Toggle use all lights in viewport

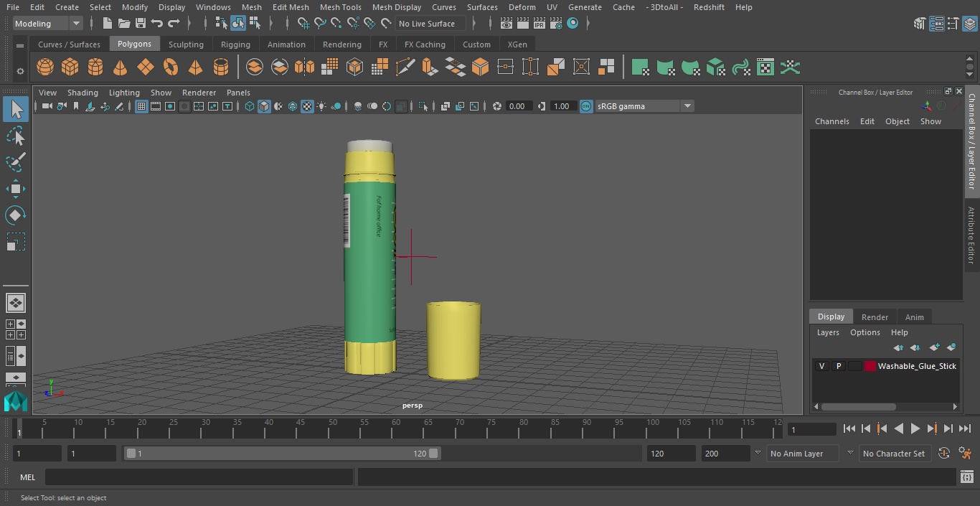(322, 106)
